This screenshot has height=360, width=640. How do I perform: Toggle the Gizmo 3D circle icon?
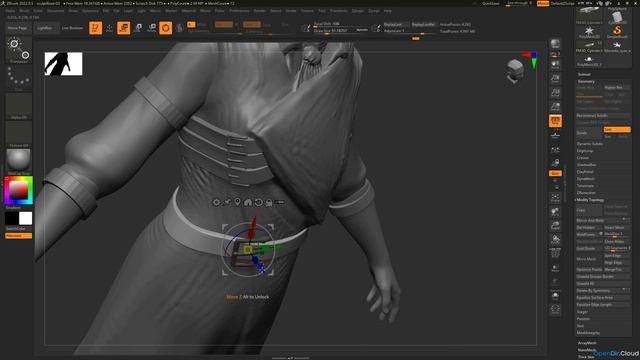coord(165,28)
